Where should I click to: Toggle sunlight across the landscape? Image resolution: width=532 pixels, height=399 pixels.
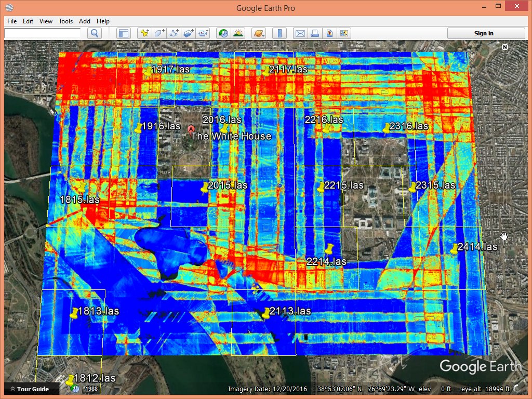coord(238,33)
